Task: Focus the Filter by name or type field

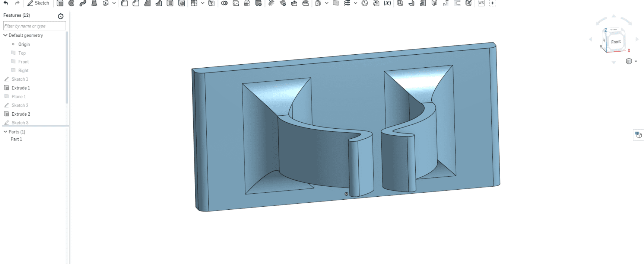Action: click(x=35, y=26)
